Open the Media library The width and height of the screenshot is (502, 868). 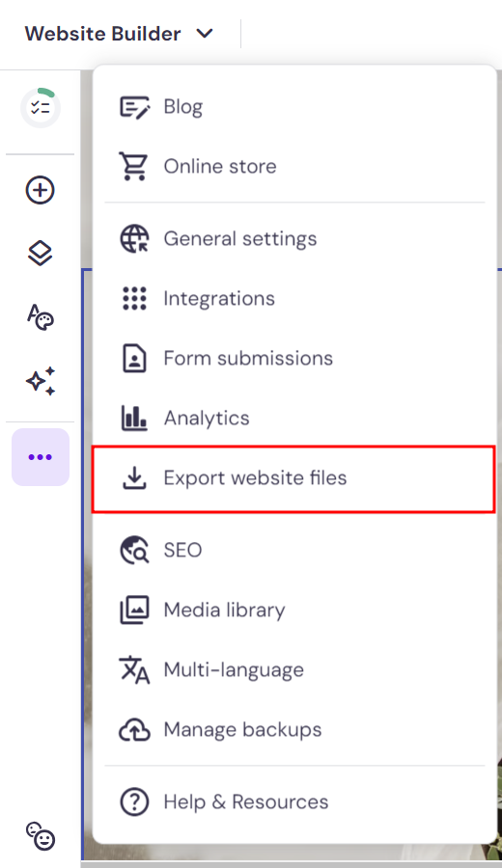(x=294, y=610)
